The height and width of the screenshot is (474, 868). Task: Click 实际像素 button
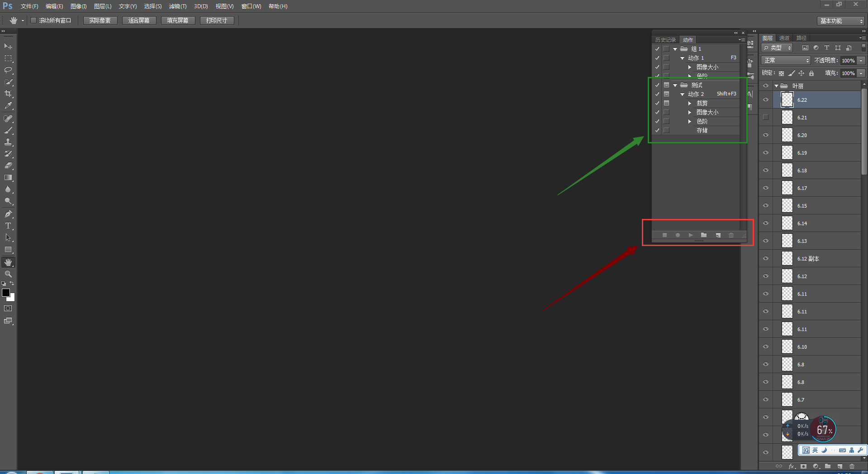[x=100, y=20]
